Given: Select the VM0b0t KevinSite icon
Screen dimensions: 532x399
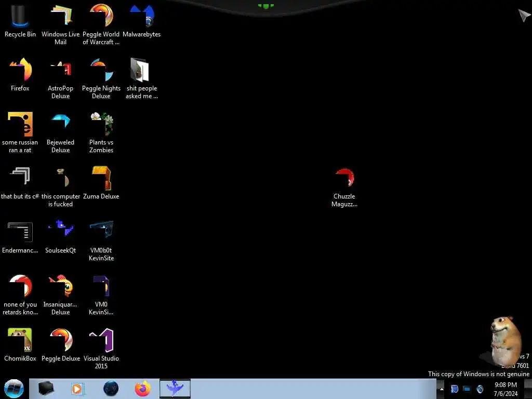Looking at the screenshot, I should click(101, 241).
